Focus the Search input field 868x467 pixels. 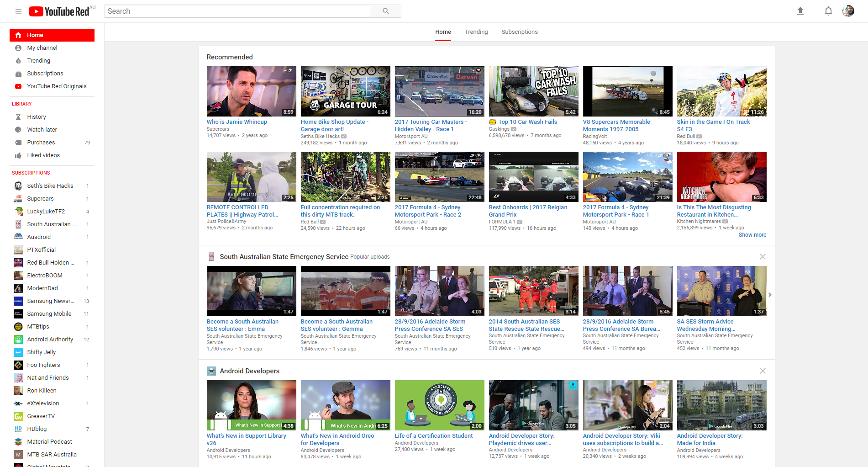pos(238,11)
